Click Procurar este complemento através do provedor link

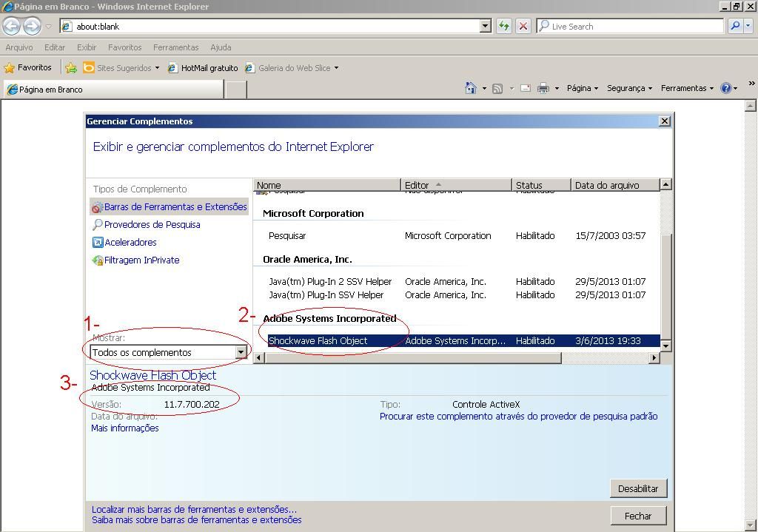click(518, 416)
